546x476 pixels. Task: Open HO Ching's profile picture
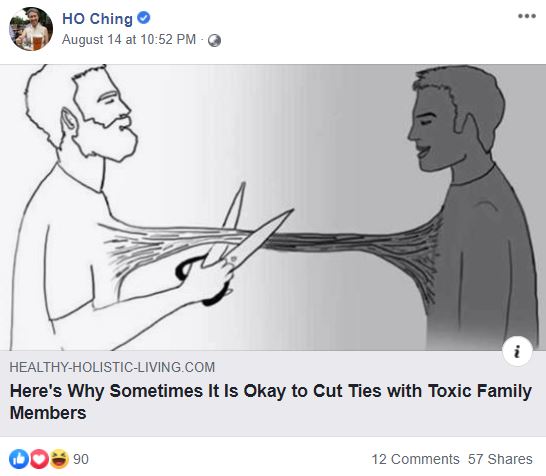click(x=31, y=29)
